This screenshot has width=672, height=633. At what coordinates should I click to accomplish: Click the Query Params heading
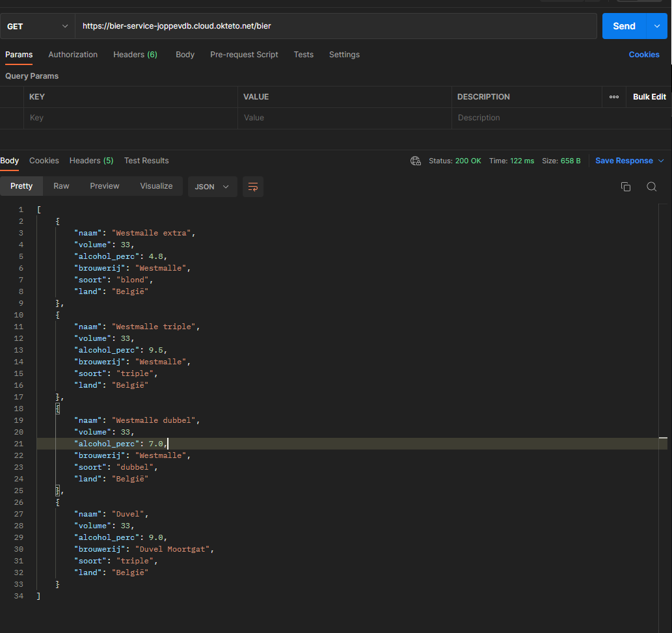[32, 76]
